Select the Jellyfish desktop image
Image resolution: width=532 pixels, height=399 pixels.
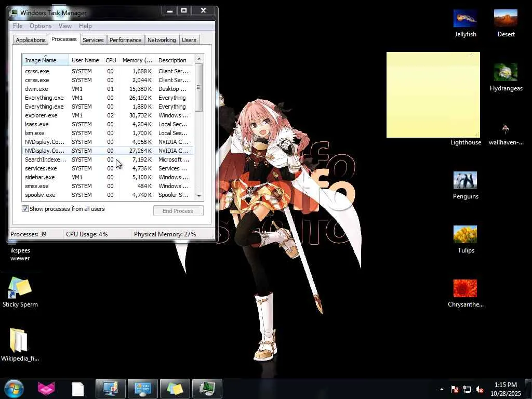pos(465,23)
